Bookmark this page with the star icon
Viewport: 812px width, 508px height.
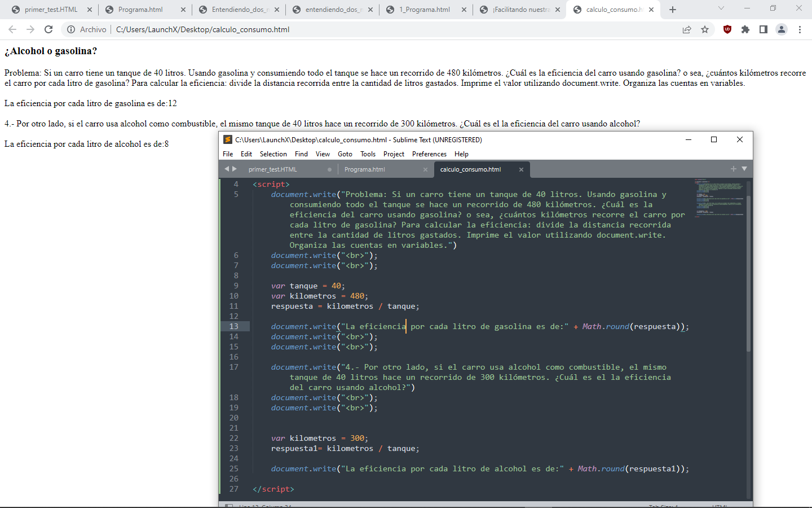point(705,29)
